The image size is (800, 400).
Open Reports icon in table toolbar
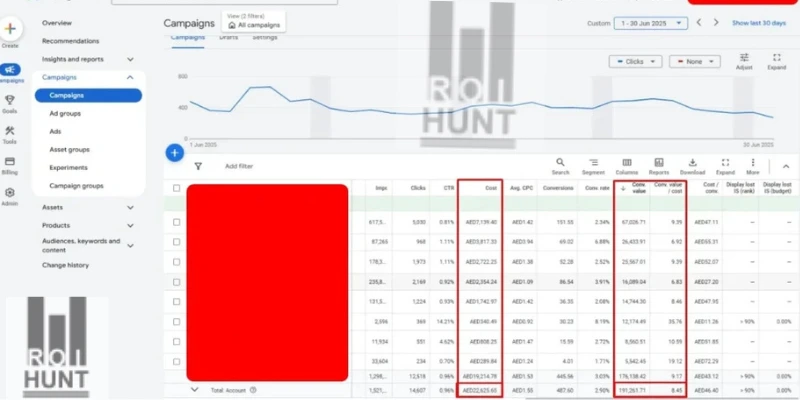[659, 162]
